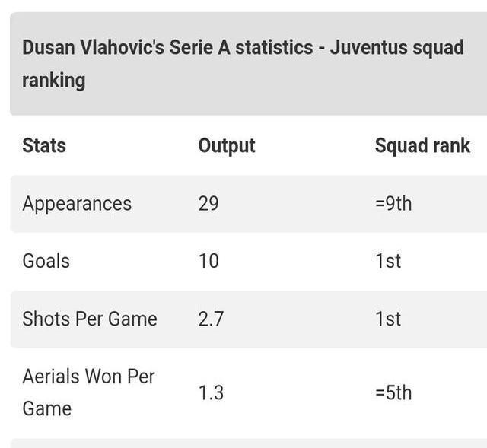
Task: Click the Shots Per Game label
Action: click(90, 319)
